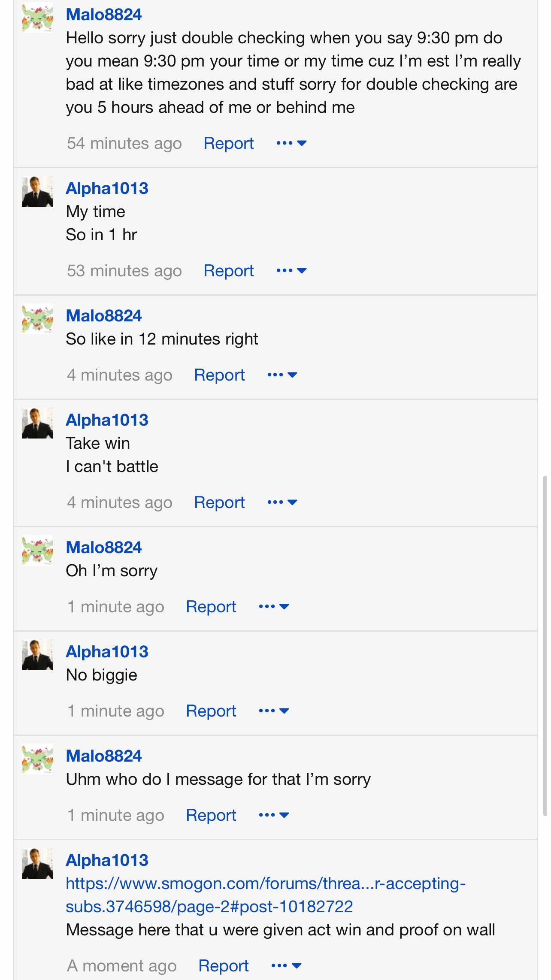The width and height of the screenshot is (551, 980).
Task: Click Malo8824's avatar on the timezone question
Action: coord(37,18)
